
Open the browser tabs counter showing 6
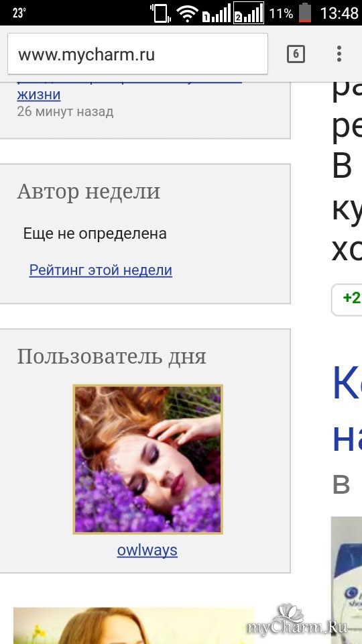pyautogui.click(x=296, y=54)
